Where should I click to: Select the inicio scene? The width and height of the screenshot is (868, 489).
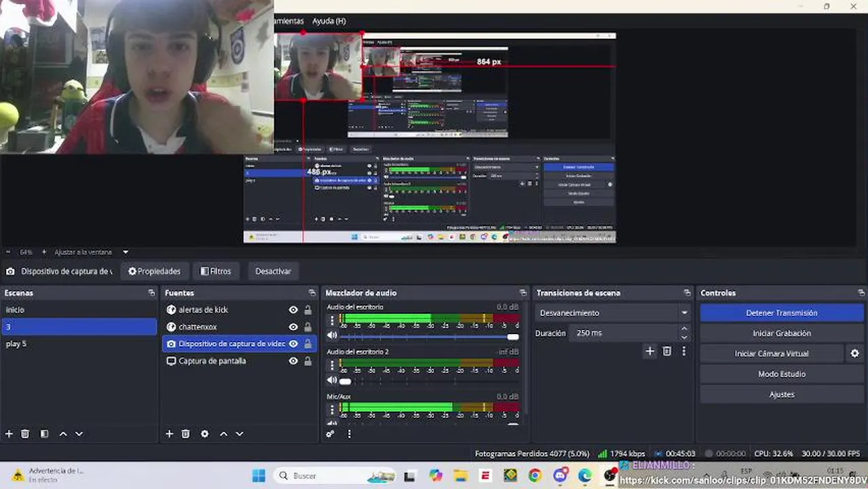[x=79, y=310]
